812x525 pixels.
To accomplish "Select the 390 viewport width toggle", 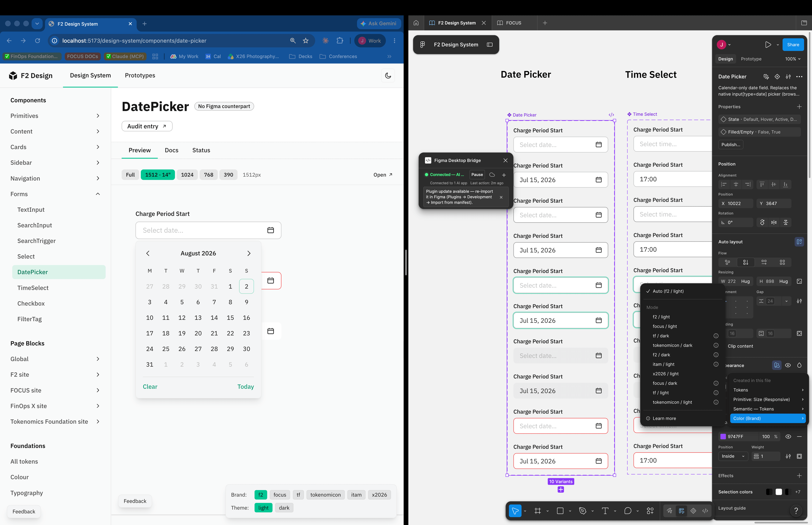I will click(228, 175).
